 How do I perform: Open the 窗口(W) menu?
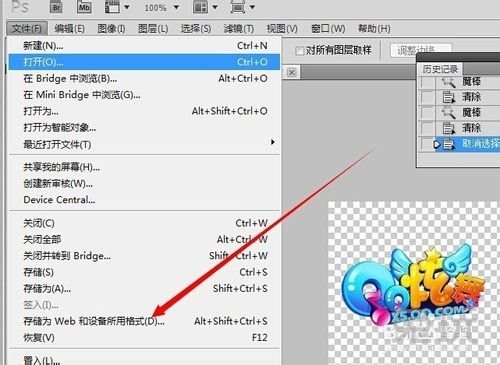pos(328,29)
